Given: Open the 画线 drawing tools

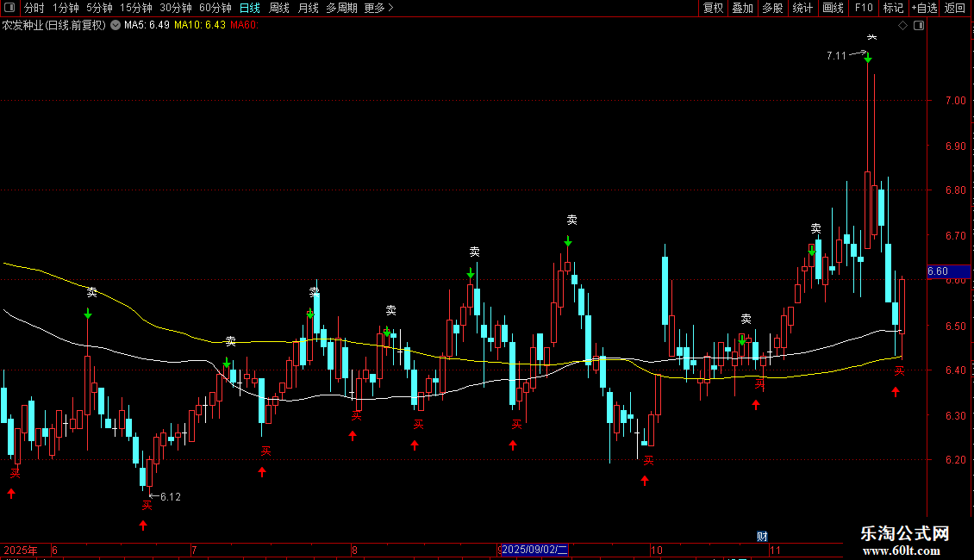Looking at the screenshot, I should (833, 8).
